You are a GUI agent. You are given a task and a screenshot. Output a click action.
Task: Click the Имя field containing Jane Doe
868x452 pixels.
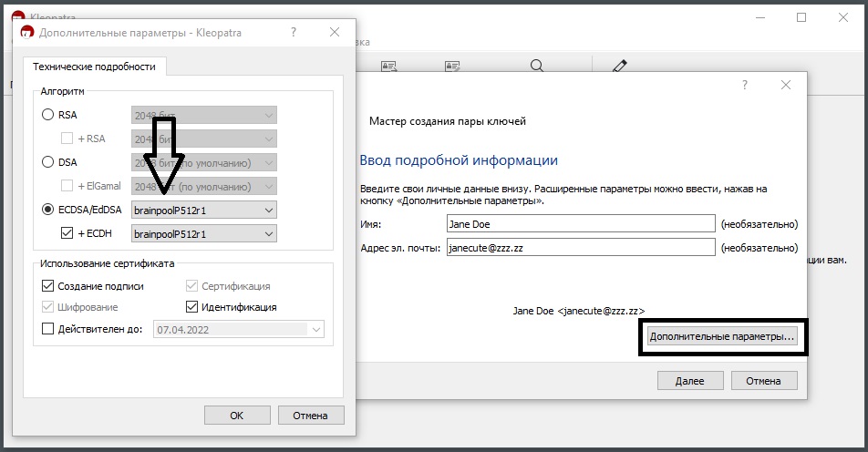click(581, 223)
